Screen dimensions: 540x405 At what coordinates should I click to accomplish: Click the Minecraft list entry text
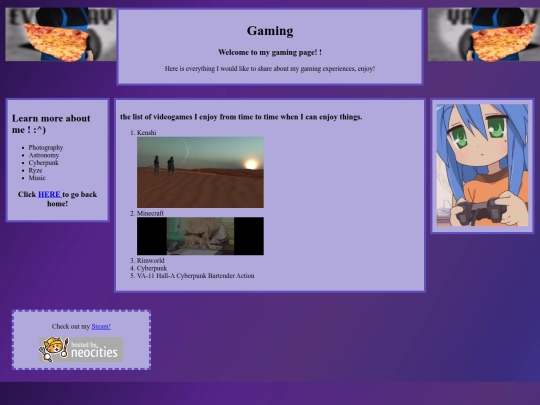coord(150,213)
